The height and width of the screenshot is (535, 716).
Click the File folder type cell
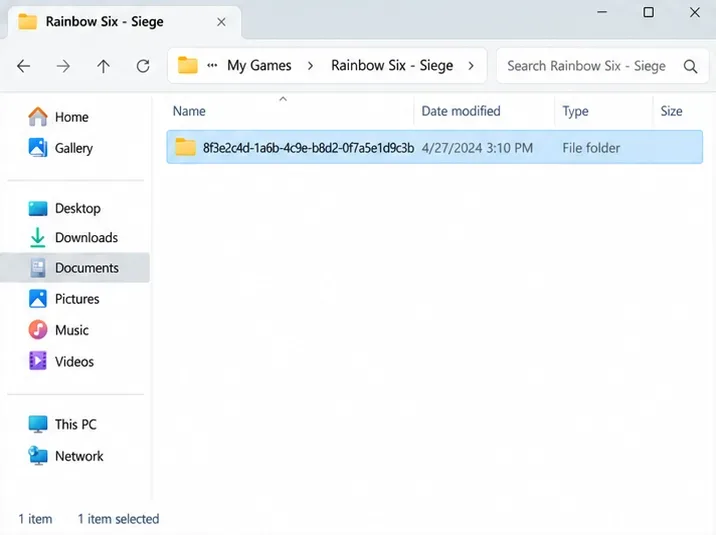(x=591, y=148)
